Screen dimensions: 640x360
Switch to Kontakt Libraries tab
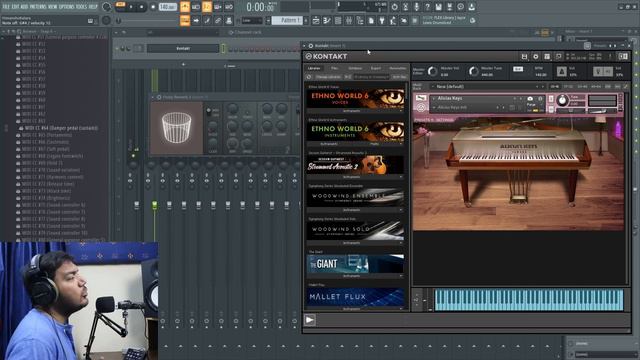(314, 68)
